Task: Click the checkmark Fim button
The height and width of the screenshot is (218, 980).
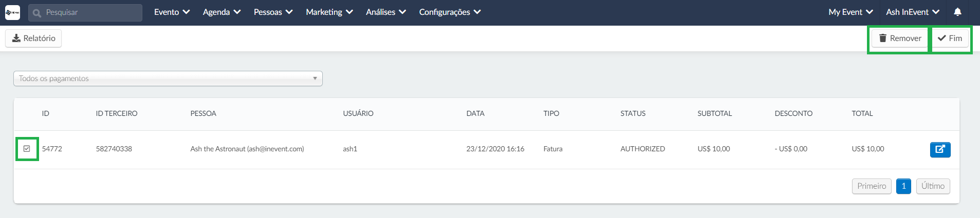Action: (x=950, y=38)
